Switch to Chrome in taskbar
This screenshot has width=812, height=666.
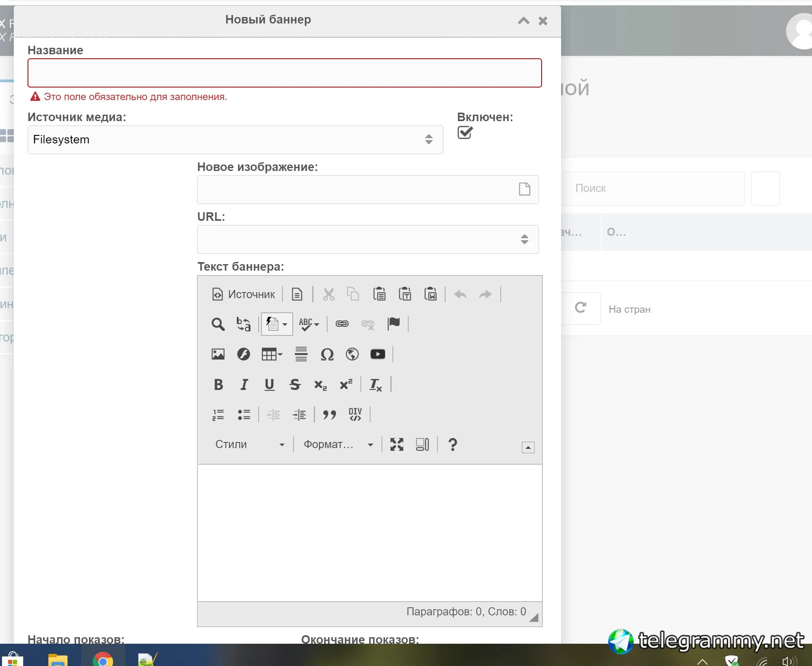[x=103, y=659]
